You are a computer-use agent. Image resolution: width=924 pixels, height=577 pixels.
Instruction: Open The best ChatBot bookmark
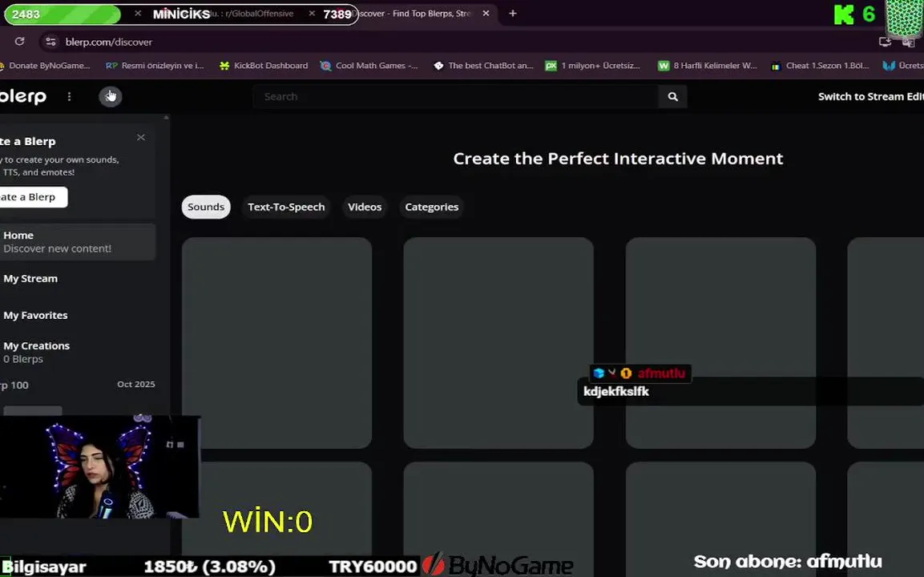(x=483, y=66)
